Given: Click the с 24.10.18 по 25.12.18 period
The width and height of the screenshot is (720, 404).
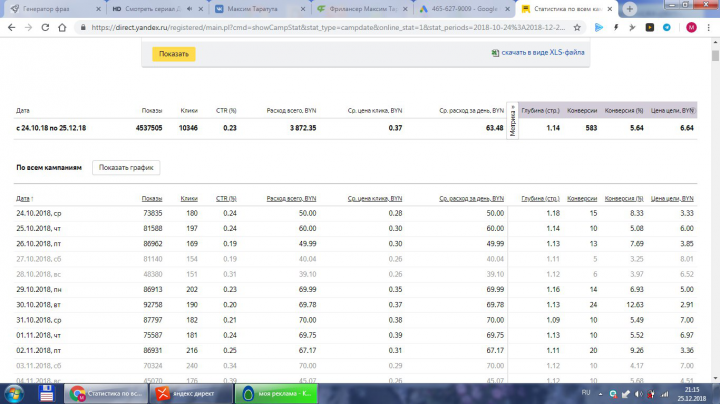Looking at the screenshot, I should [51, 128].
